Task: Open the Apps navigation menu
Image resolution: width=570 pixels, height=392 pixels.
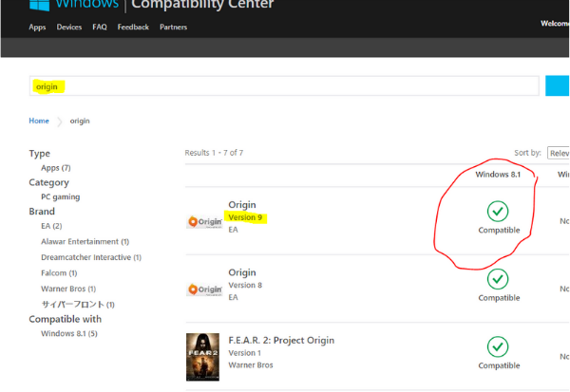Action: 37,28
